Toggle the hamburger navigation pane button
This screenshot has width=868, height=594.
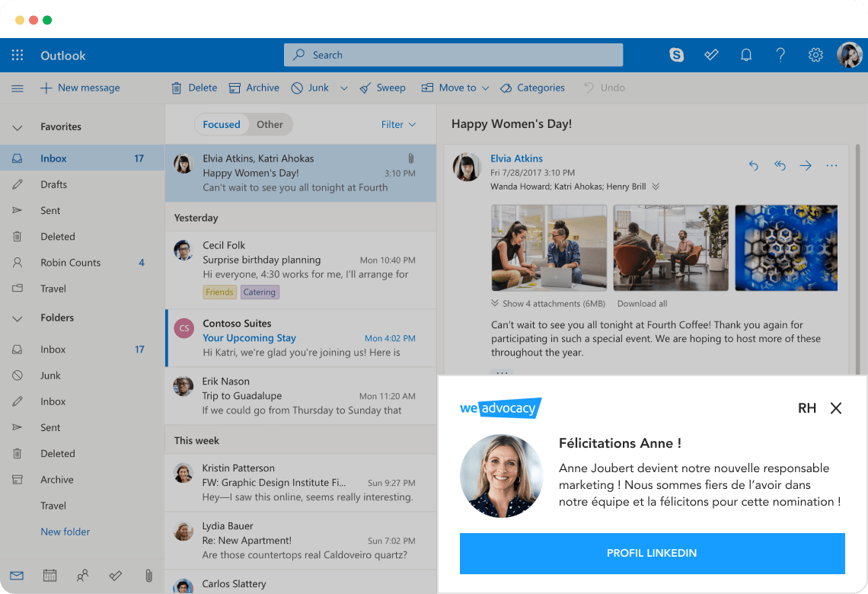click(18, 88)
